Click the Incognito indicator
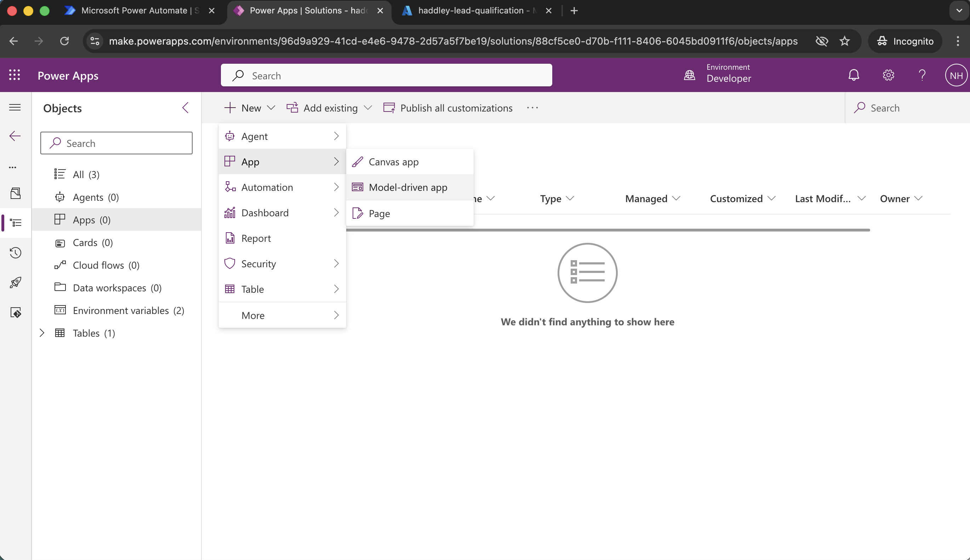Image resolution: width=970 pixels, height=560 pixels. [905, 41]
